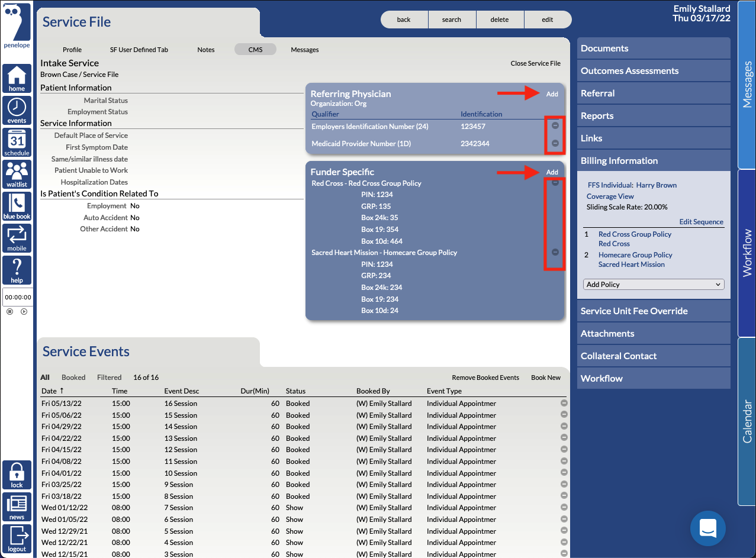Click the search button
This screenshot has height=558, width=756.
[452, 20]
